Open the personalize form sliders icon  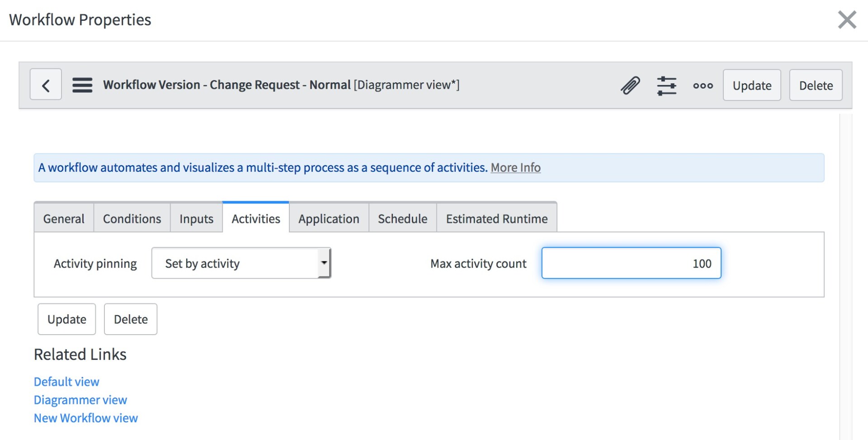point(666,85)
